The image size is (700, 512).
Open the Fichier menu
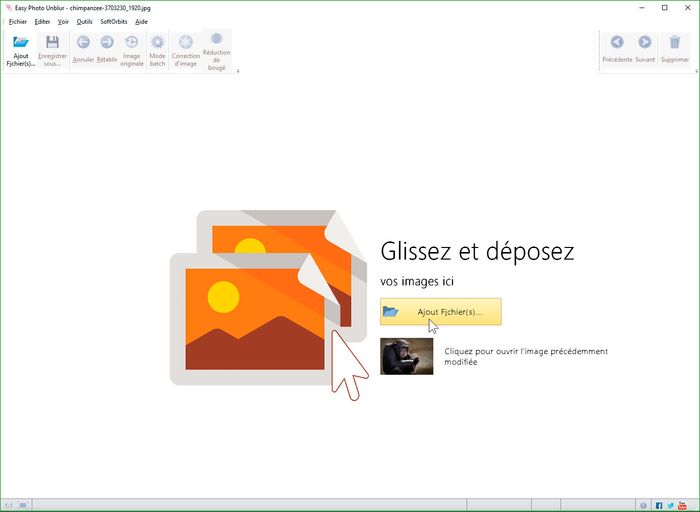pyautogui.click(x=18, y=21)
